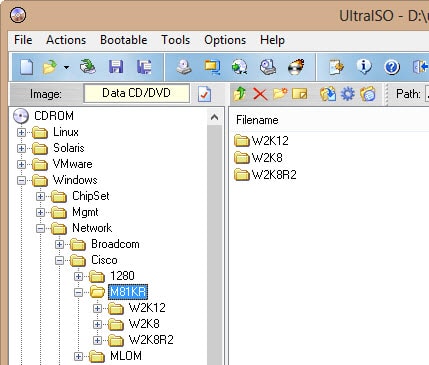Click the Register document icon
This screenshot has height=365, width=429.
click(x=336, y=67)
